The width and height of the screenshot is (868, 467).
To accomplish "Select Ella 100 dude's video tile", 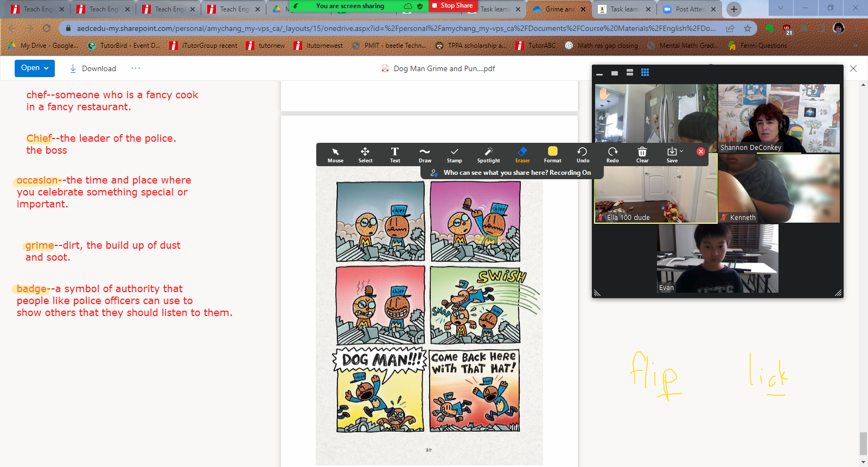I will 656,188.
